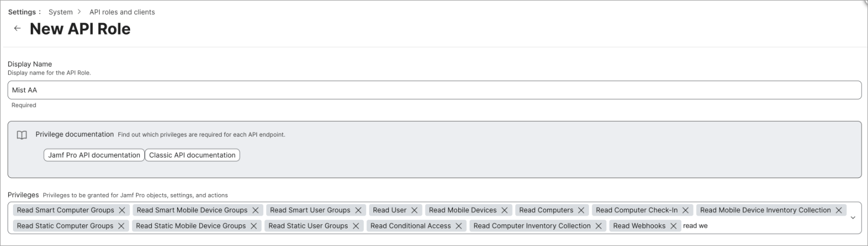
Task: Click the Display Name input field
Action: (434, 90)
